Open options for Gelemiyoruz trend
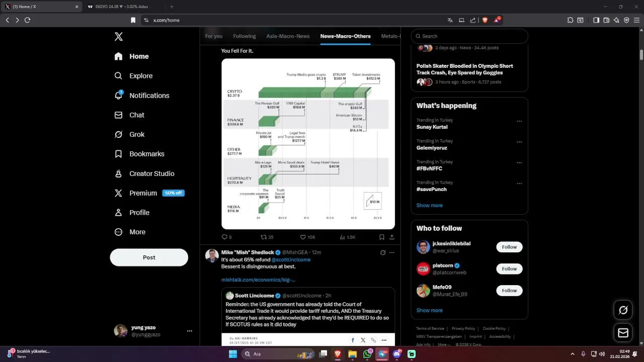Viewport: 644px width, 362px height. pos(519,142)
